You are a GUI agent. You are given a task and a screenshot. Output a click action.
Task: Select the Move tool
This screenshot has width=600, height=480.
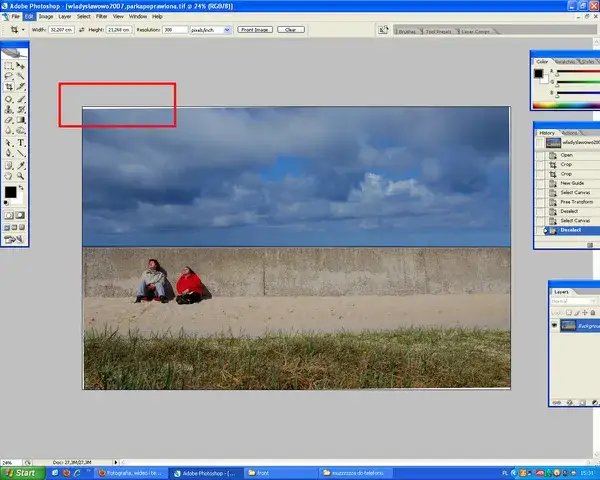pyautogui.click(x=20, y=66)
